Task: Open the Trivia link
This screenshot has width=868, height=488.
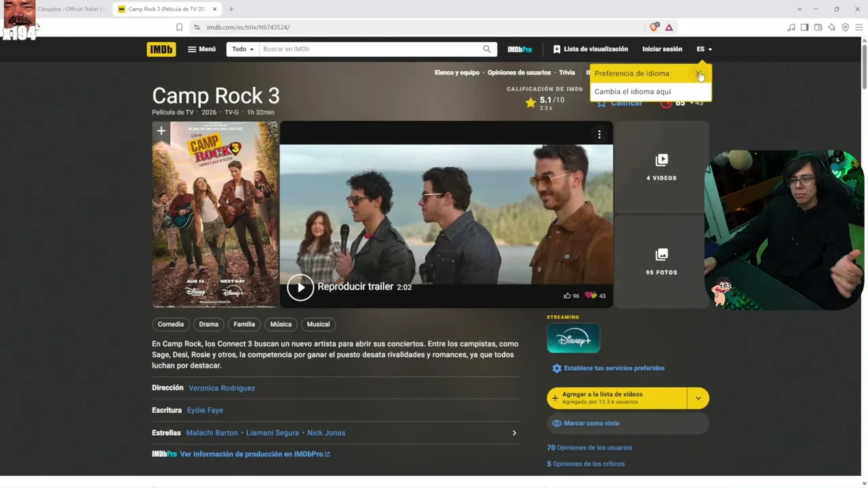Action: 567,73
